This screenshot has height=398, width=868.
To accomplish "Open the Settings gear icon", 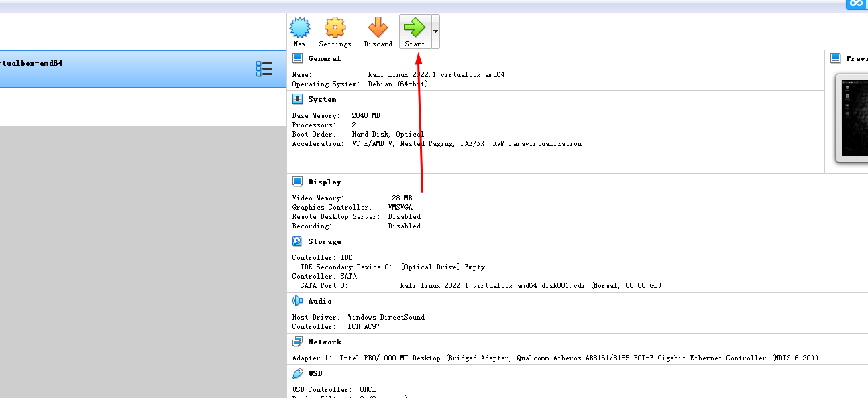I will 335,27.
